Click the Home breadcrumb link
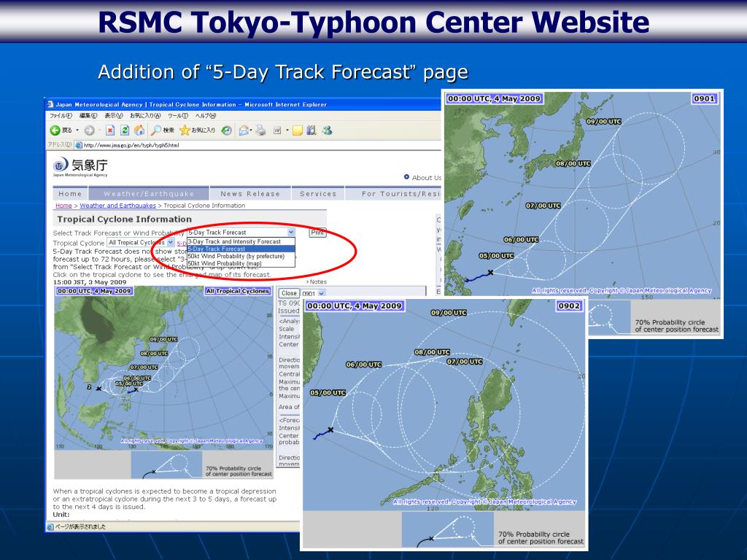747x560 pixels. point(63,206)
